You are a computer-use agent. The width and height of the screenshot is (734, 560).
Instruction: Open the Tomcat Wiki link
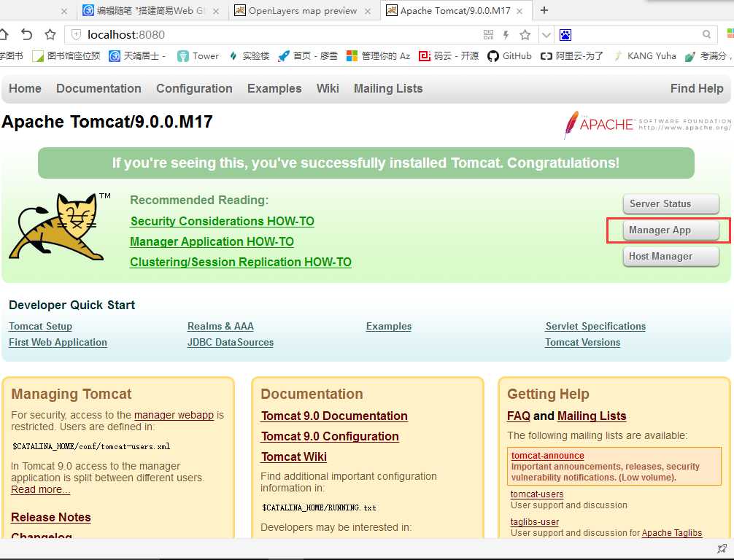(294, 456)
